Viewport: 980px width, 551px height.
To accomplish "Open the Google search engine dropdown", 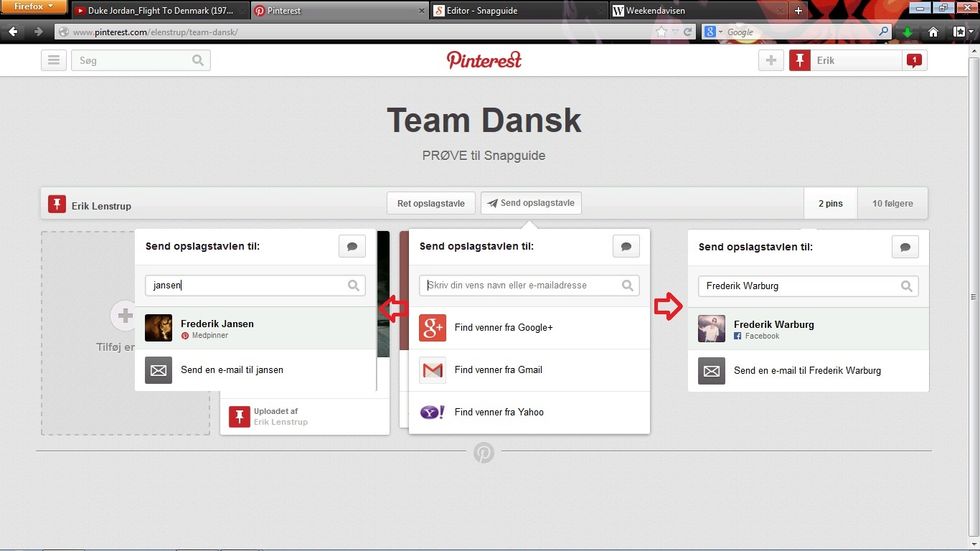I will pos(712,32).
